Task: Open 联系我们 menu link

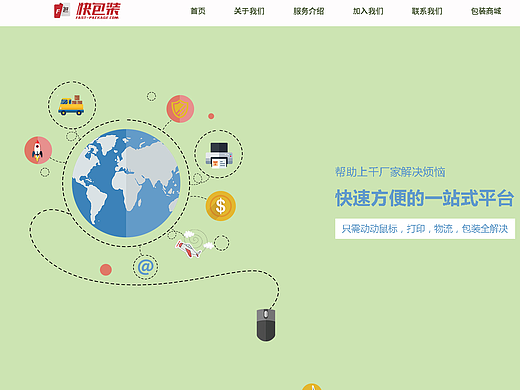Action: 427,11
